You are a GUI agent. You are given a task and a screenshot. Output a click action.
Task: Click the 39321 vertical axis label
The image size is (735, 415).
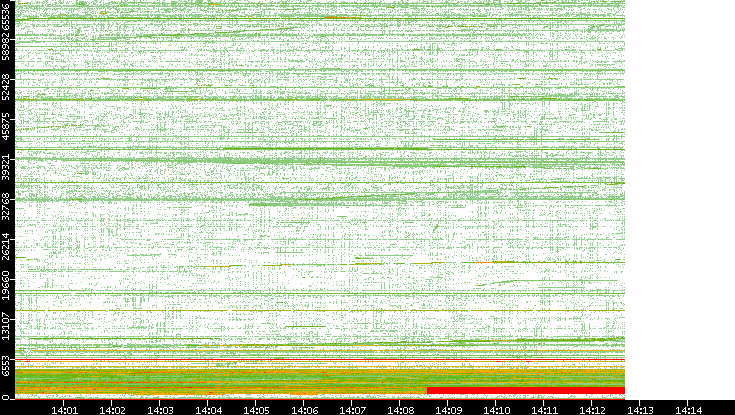pos(6,167)
